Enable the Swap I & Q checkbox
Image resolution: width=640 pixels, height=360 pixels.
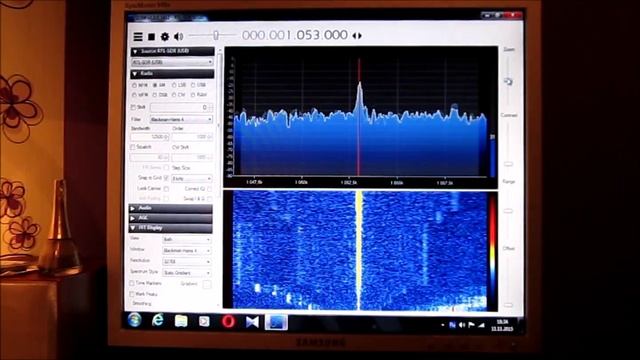tap(209, 199)
